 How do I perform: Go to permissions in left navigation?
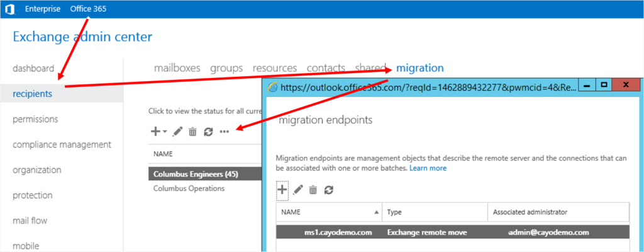pyautogui.click(x=35, y=120)
